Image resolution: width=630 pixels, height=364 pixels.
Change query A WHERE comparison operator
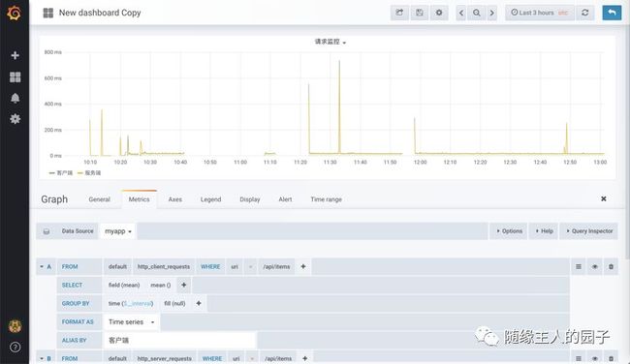(251, 266)
